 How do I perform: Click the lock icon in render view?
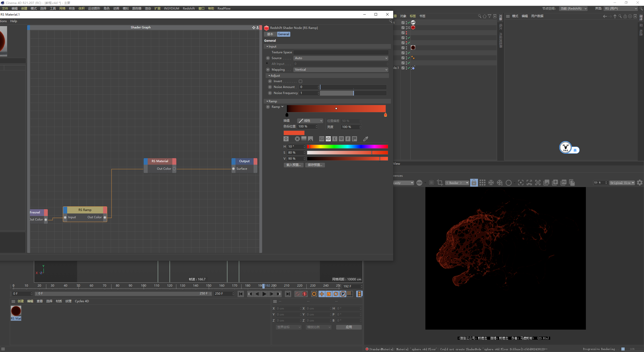coord(474,183)
